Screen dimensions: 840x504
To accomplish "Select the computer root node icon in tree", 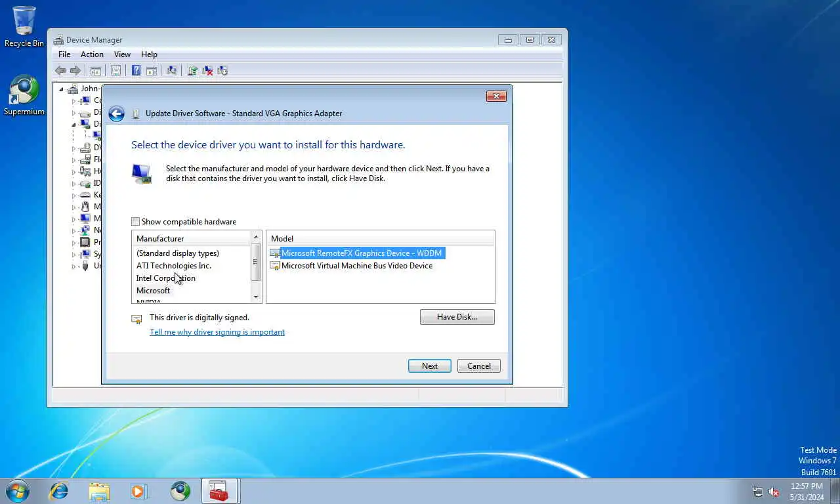I will pos(73,89).
